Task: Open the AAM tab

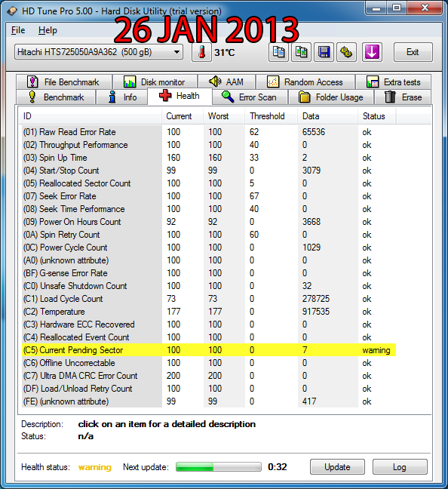Action: (227, 82)
